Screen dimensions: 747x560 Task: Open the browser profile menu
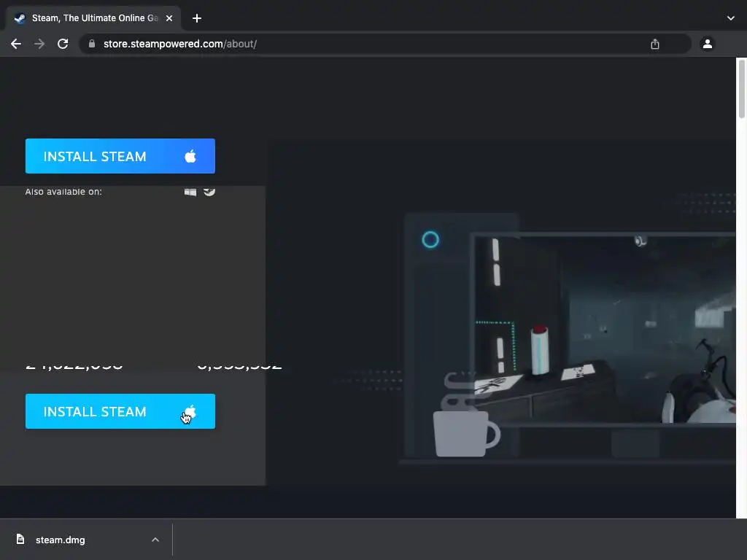[708, 44]
